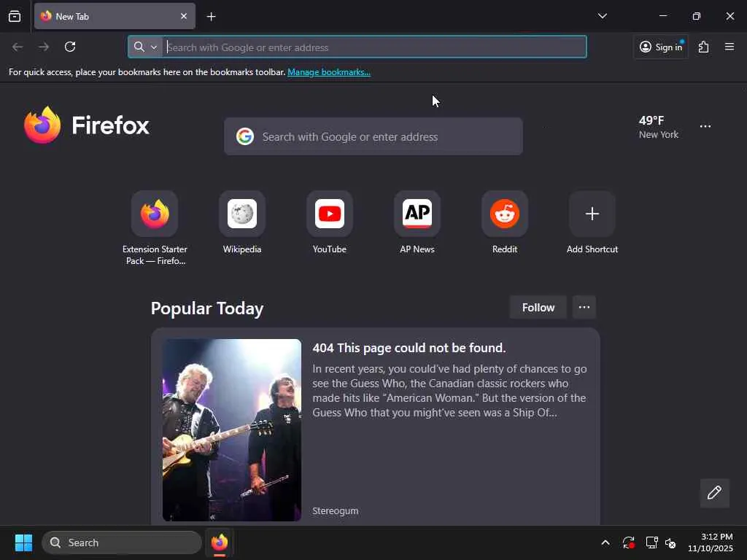Read the story excerpt about the Guess Who
This screenshot has height=560, width=747.
click(x=449, y=391)
